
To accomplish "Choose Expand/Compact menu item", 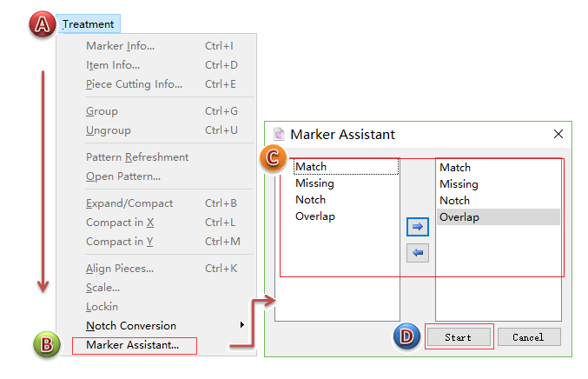I will click(129, 203).
